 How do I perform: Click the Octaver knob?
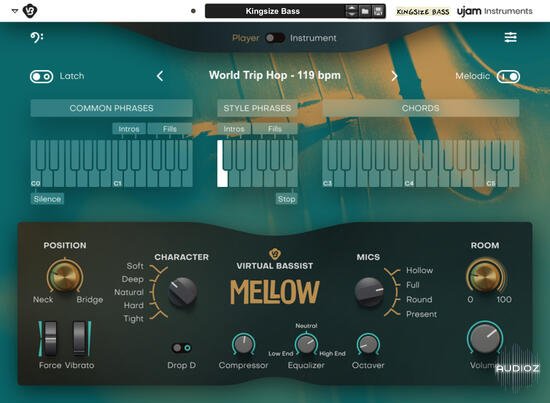click(x=368, y=344)
